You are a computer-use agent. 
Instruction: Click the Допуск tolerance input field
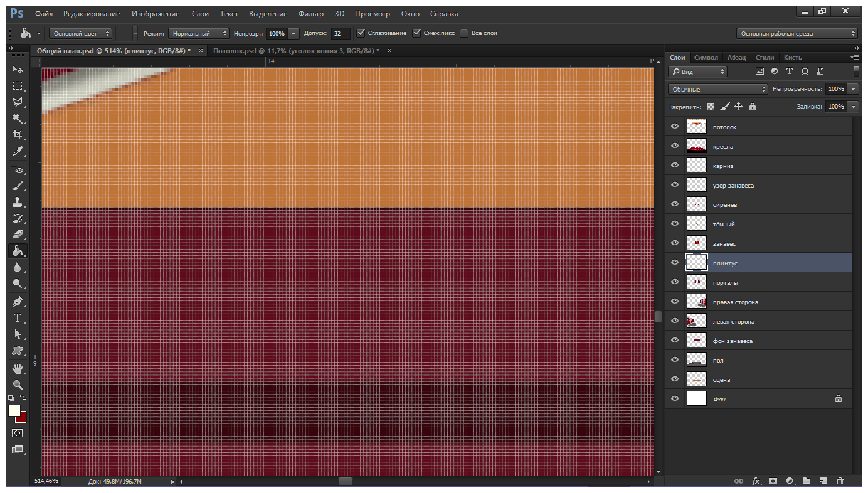tap(341, 33)
